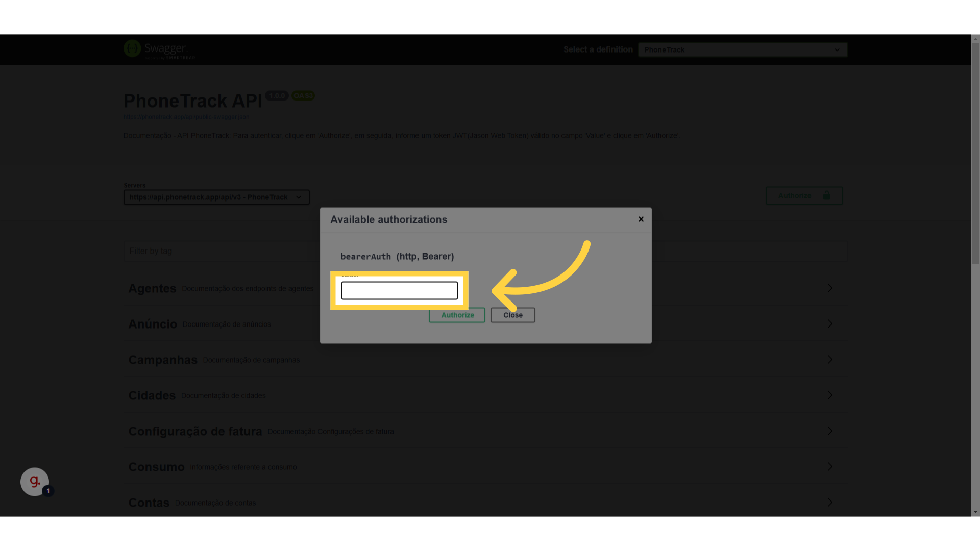Click the Campanhas tag heading
The image size is (980, 551).
tap(163, 360)
